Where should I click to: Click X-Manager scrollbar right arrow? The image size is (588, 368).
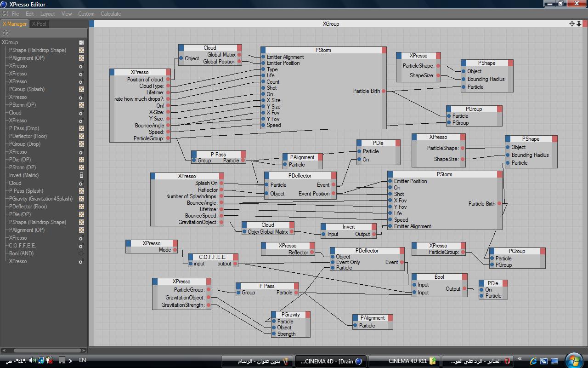pyautogui.click(x=84, y=350)
